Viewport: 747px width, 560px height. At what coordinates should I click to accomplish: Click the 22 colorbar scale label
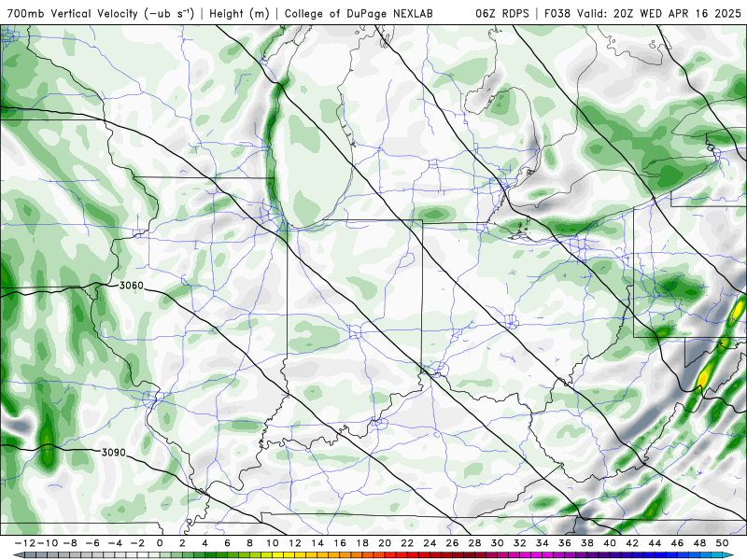tap(407, 543)
